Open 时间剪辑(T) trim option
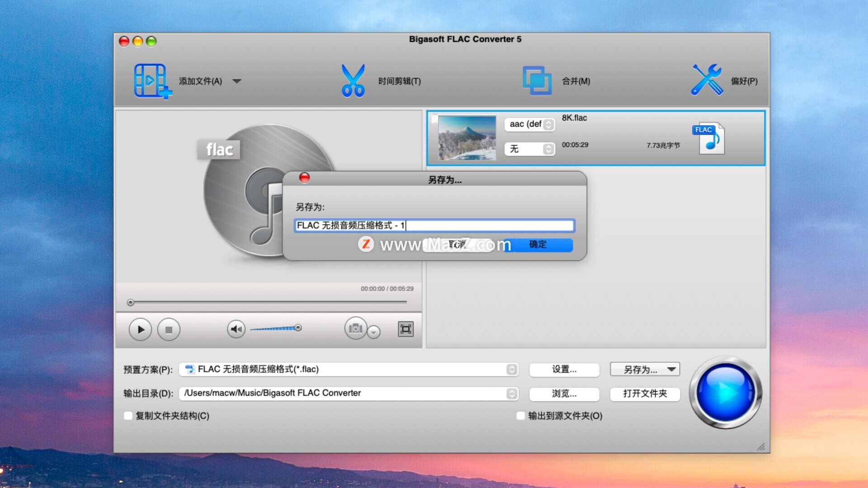The height and width of the screenshot is (488, 868). (400, 81)
